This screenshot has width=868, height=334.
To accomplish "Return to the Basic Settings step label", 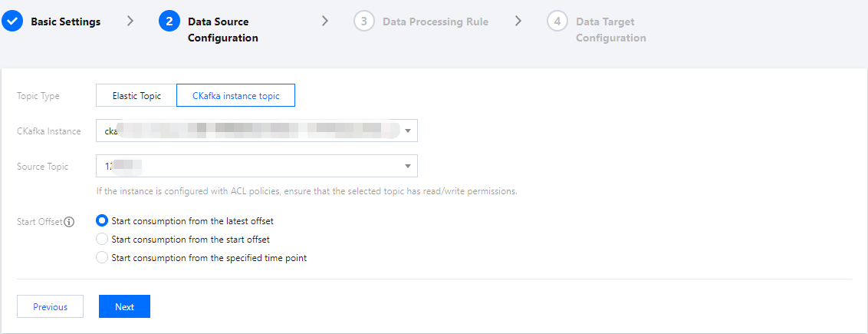I will coord(65,21).
